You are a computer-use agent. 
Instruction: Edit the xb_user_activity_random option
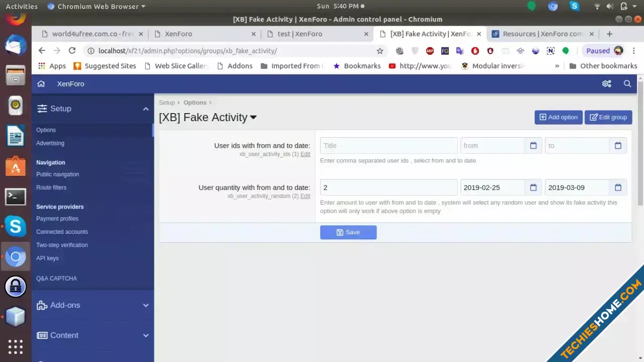click(x=305, y=196)
